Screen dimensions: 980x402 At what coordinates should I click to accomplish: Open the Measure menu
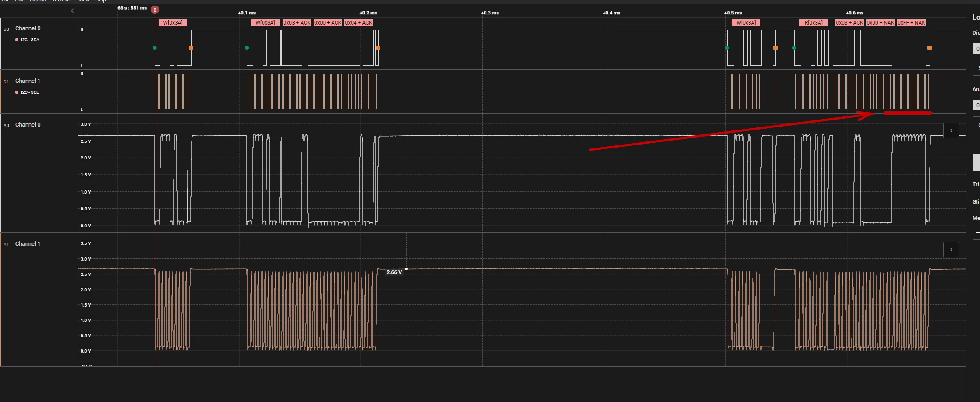pyautogui.click(x=63, y=1)
